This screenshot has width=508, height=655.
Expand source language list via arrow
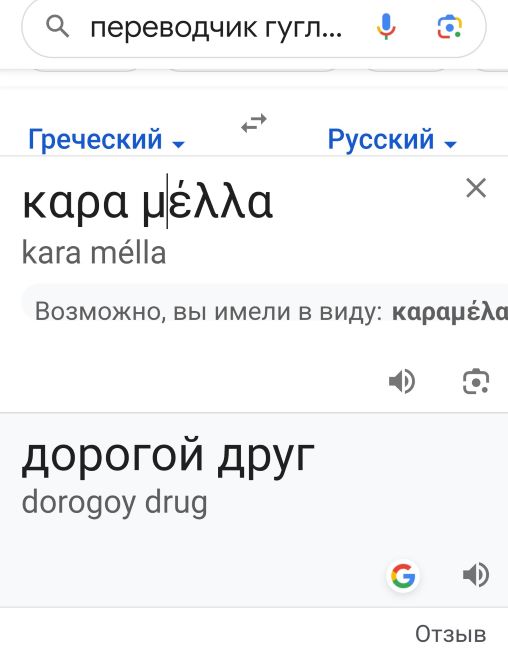point(178,144)
